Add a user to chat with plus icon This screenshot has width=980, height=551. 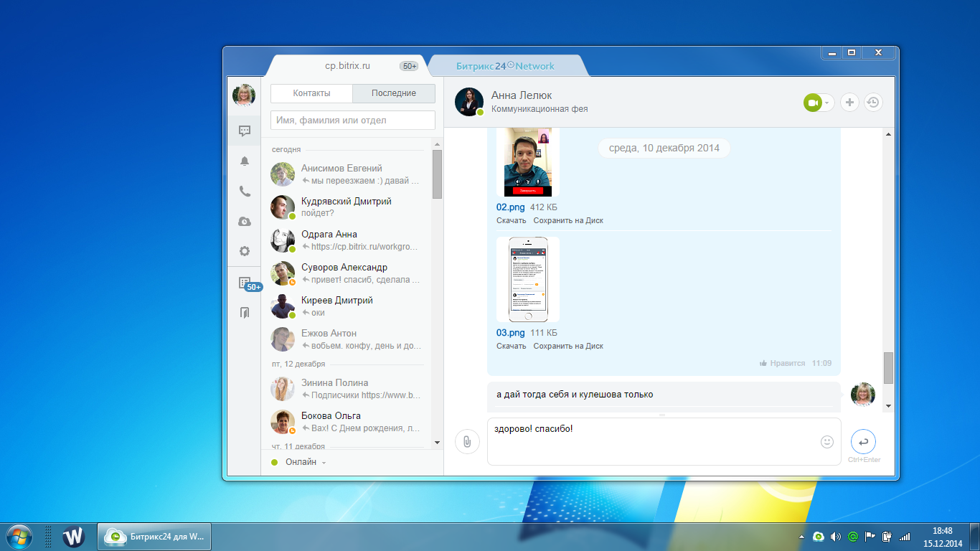(849, 103)
